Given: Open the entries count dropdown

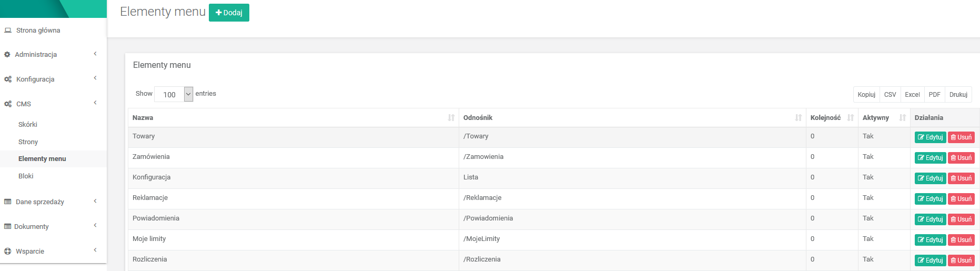Looking at the screenshot, I should 174,94.
